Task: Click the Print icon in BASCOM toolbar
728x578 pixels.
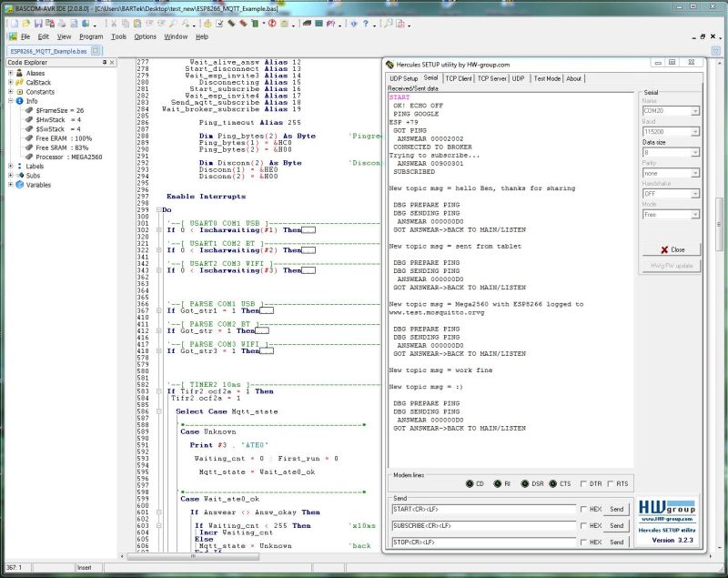Action: (x=62, y=24)
